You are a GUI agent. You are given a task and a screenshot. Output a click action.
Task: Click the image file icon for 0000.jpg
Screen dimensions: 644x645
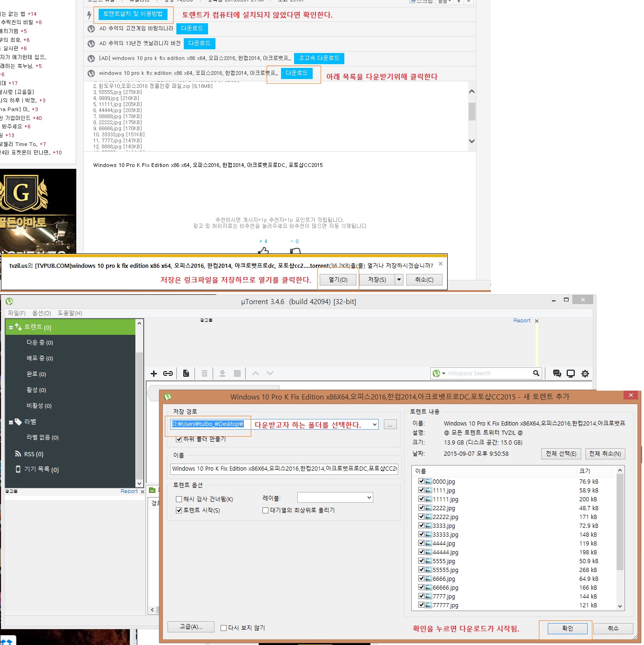point(429,481)
